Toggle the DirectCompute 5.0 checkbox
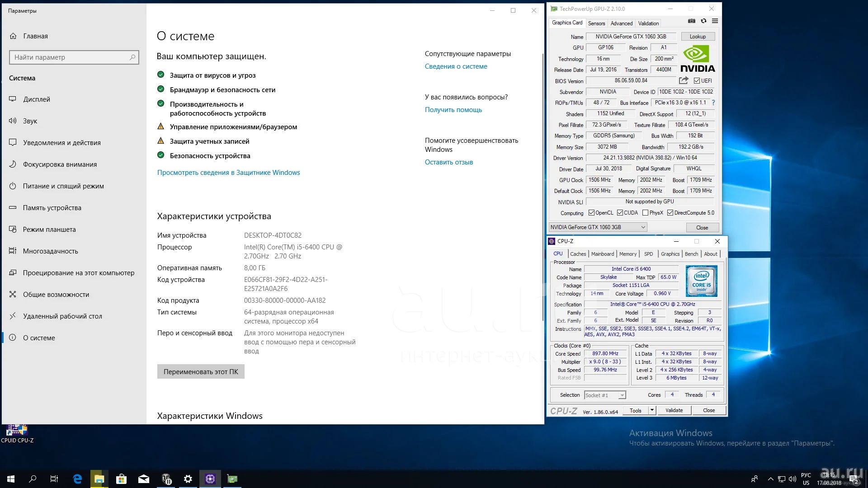This screenshot has width=868, height=488. click(670, 213)
